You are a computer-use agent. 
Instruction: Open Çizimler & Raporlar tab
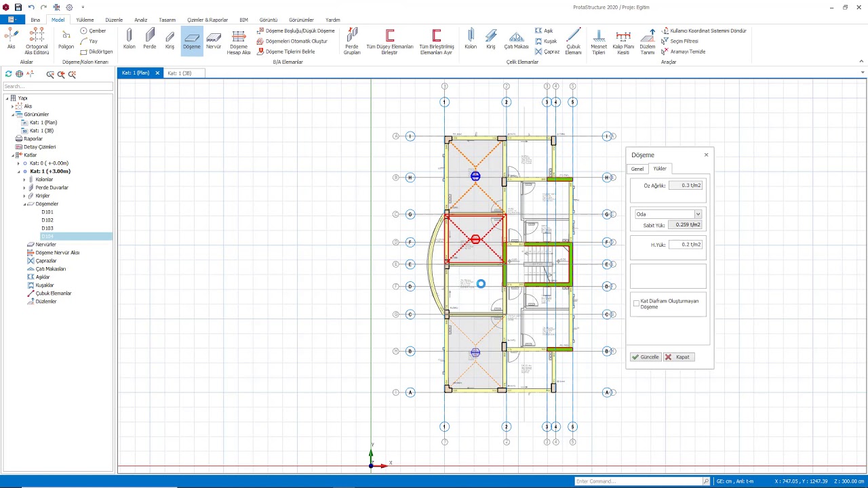click(208, 20)
